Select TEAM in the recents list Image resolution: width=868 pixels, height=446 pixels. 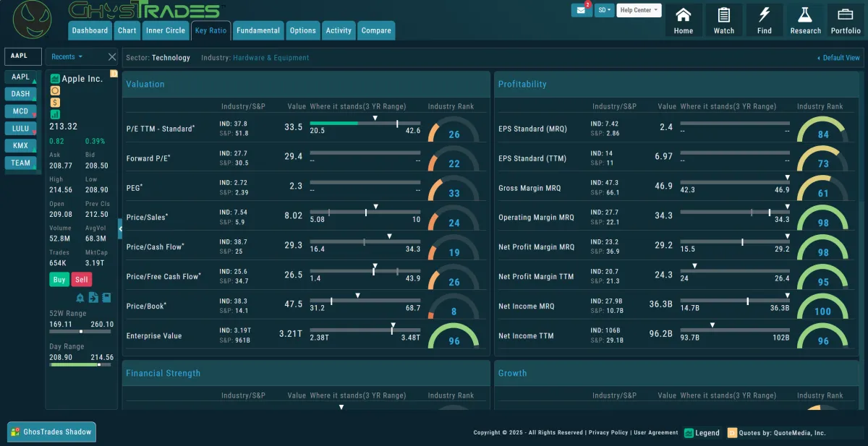point(21,163)
